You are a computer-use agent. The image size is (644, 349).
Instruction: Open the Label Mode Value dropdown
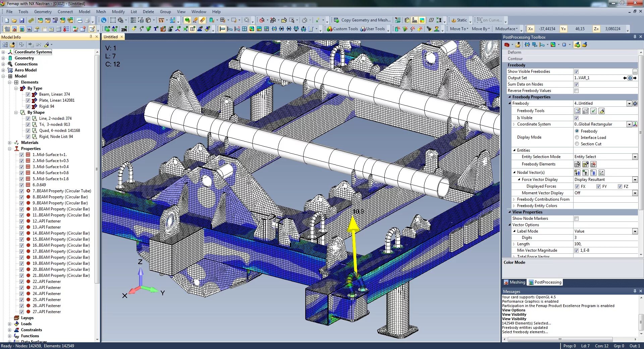coord(635,231)
